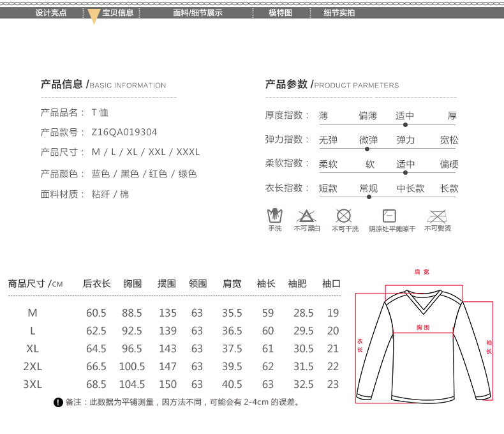Click the 衣长指数 slider dot at 常规
This screenshot has height=434, width=504.
coord(369,197)
